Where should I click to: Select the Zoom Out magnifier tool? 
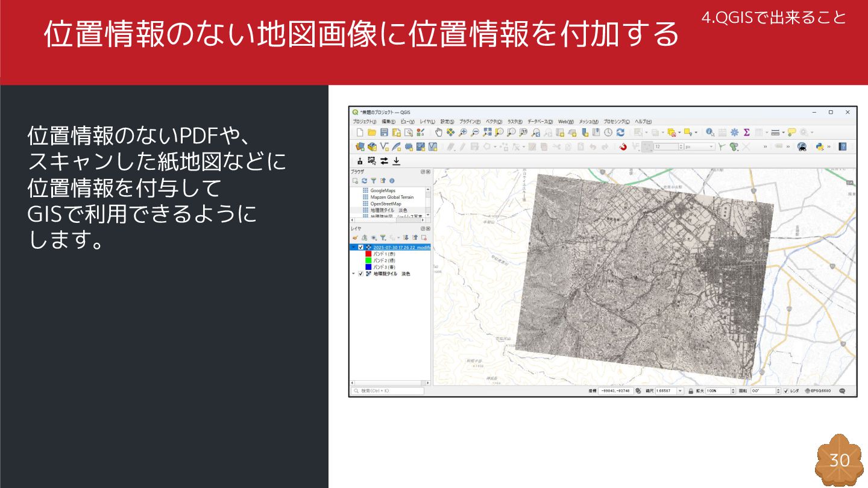(x=475, y=132)
